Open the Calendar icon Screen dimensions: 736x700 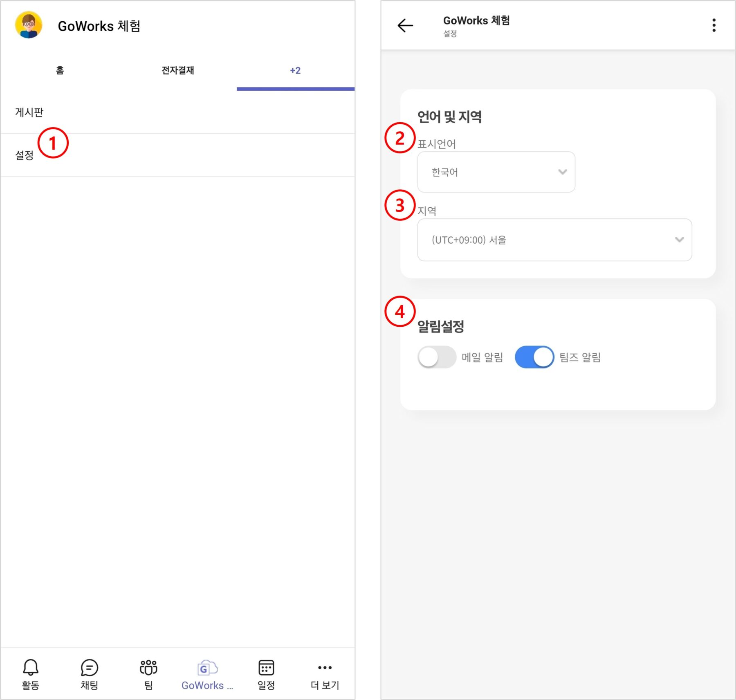(x=266, y=668)
